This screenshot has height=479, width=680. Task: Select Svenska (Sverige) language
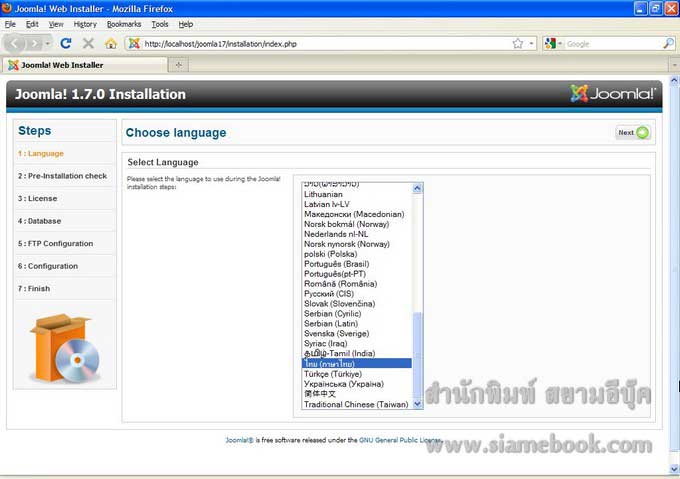point(357,334)
